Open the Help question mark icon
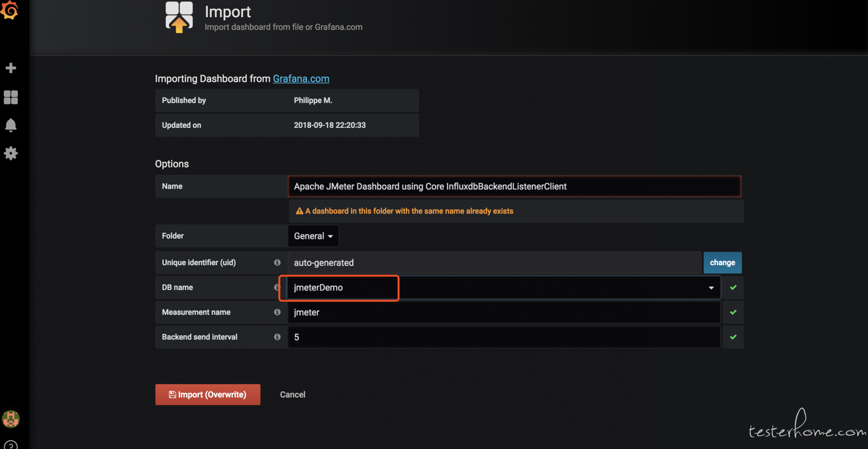This screenshot has height=449, width=868. [x=11, y=445]
